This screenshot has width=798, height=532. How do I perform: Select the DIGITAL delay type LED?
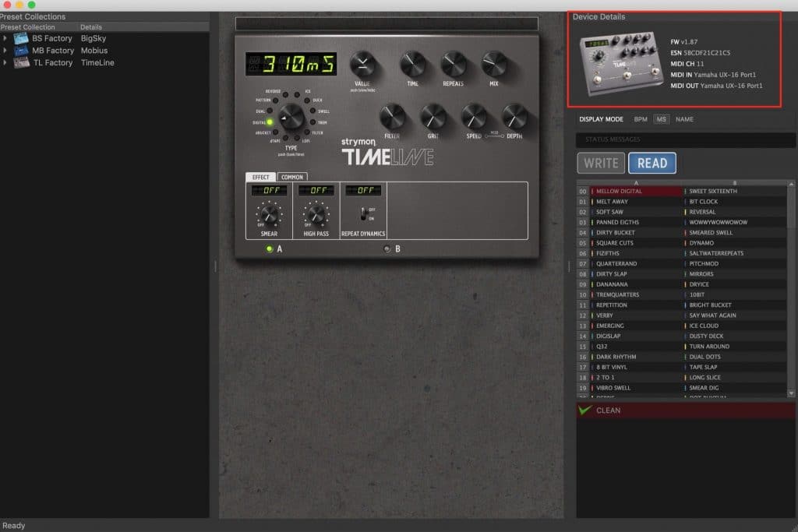270,122
